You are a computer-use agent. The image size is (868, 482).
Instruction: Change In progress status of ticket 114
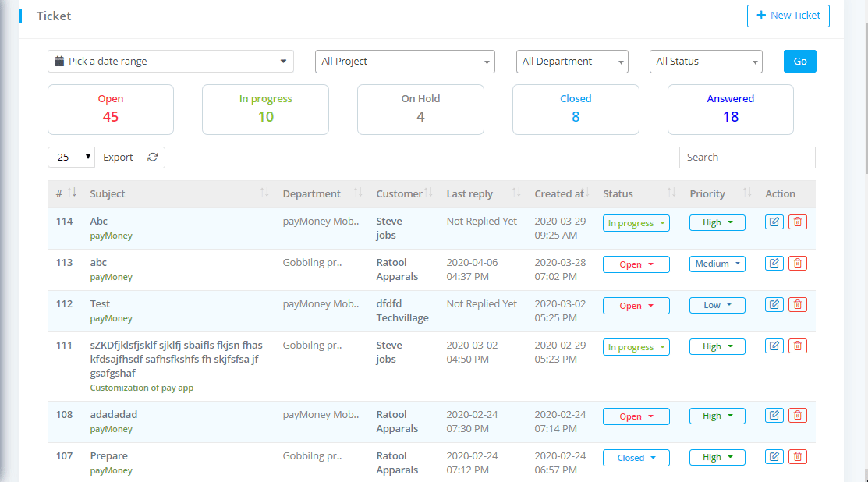click(636, 223)
